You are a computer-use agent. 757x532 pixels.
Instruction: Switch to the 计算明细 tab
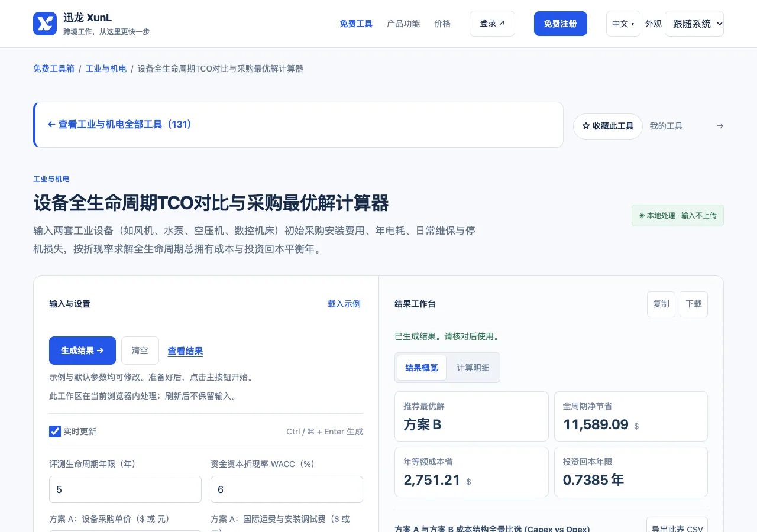pos(473,368)
